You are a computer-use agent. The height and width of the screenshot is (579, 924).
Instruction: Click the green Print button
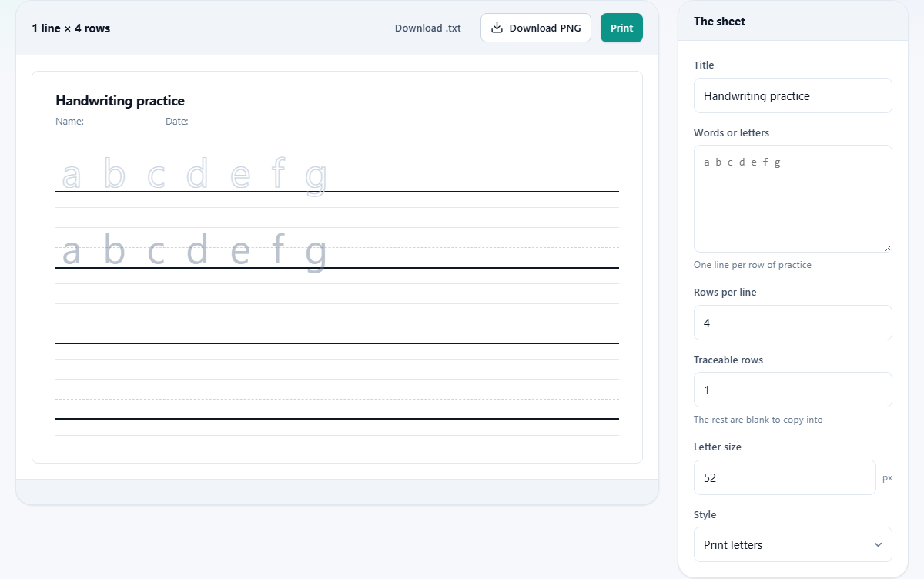(x=621, y=28)
